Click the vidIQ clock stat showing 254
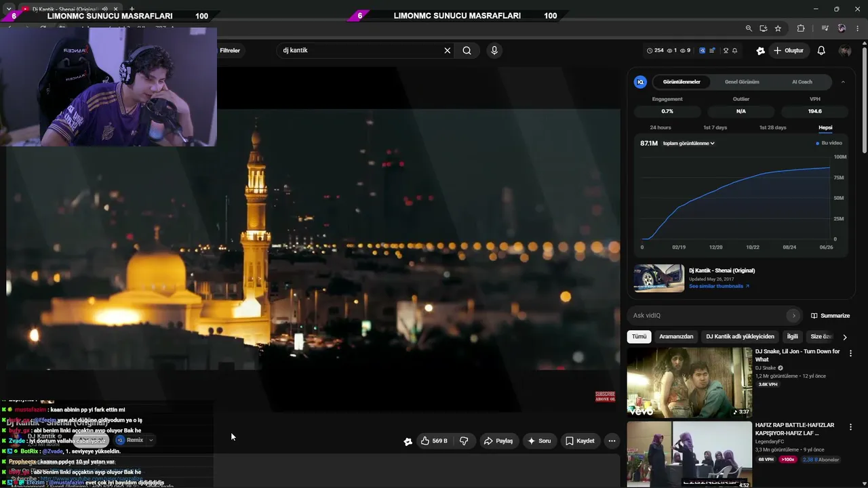This screenshot has height=488, width=868. tap(655, 50)
